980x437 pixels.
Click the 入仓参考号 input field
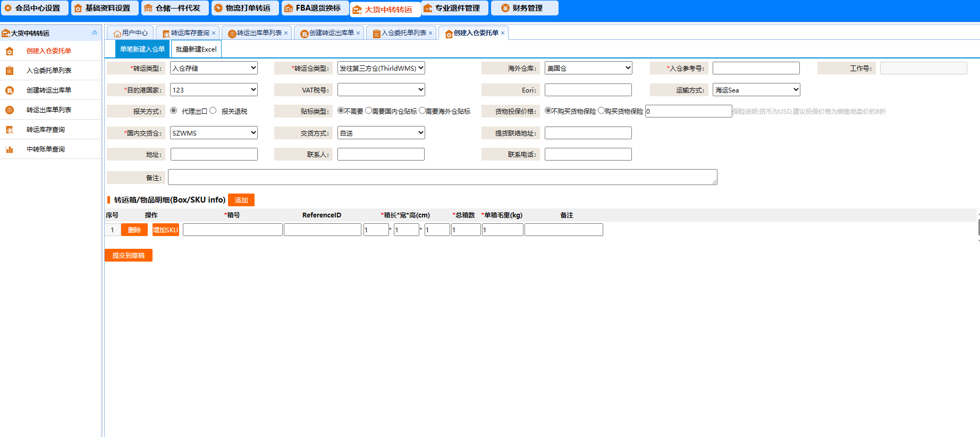(x=756, y=68)
